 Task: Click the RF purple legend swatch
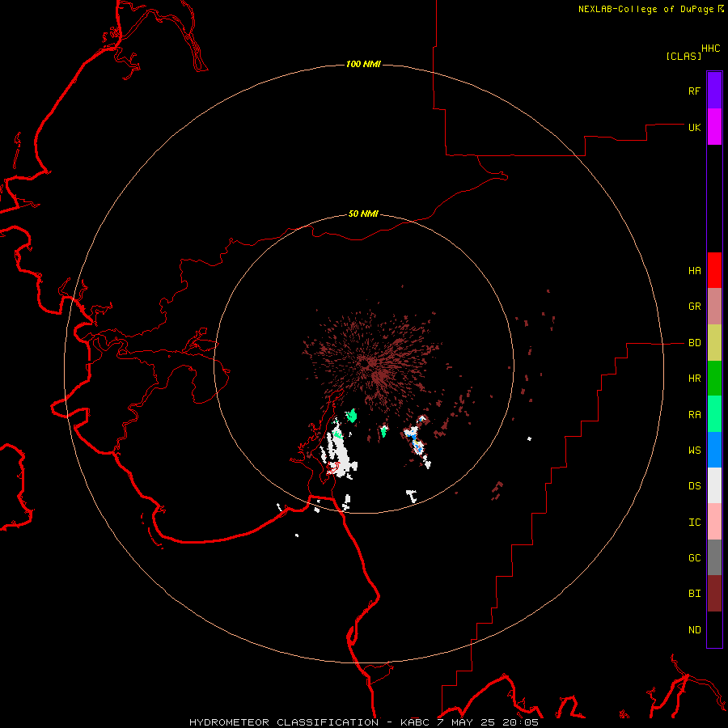pyautogui.click(x=714, y=91)
